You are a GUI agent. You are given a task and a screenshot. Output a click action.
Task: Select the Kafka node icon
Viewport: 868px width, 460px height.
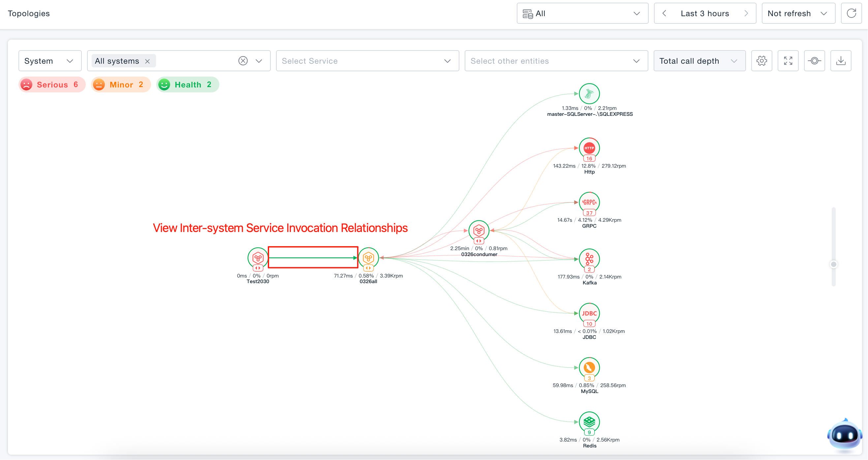589,259
